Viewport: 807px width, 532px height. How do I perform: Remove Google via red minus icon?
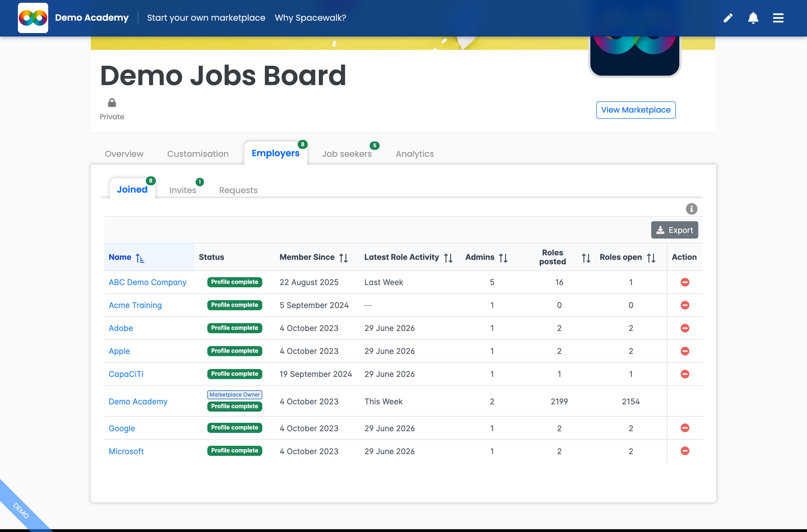click(x=685, y=428)
